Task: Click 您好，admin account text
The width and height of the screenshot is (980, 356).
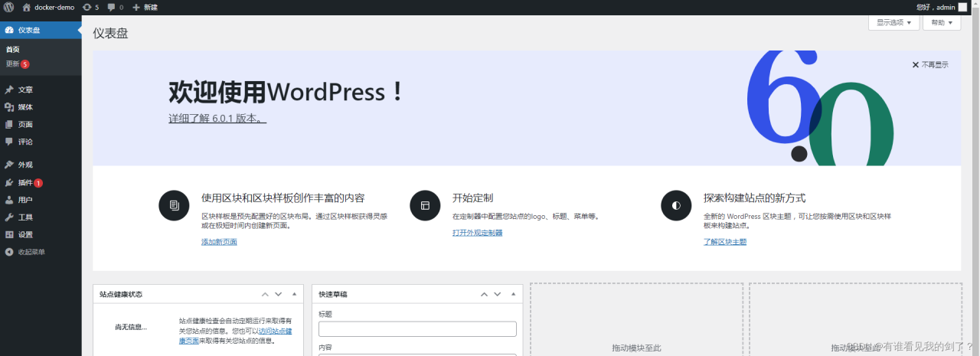Action: coord(936,7)
